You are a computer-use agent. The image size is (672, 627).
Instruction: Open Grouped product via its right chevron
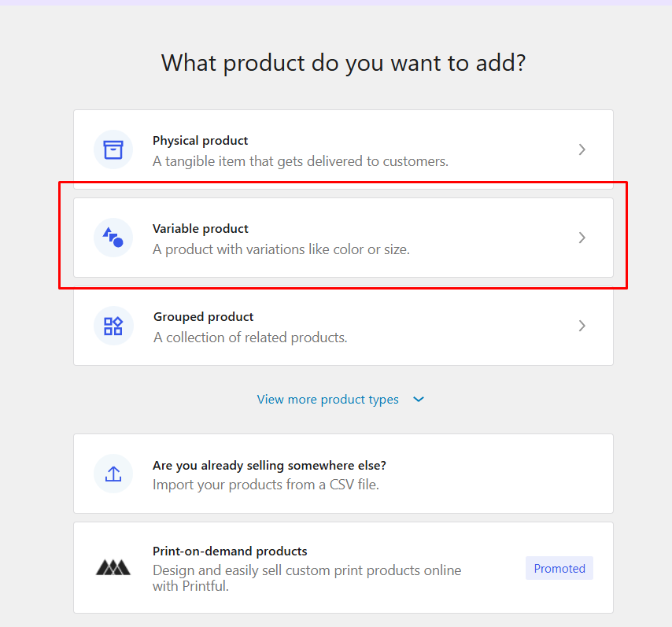click(582, 326)
